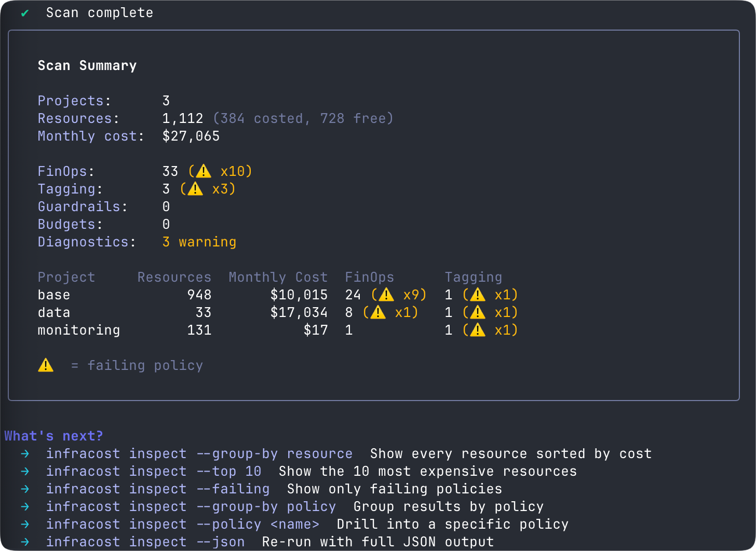Click the 'infracost inspect --policy <name>' command
This screenshot has width=756, height=551.
point(183,525)
